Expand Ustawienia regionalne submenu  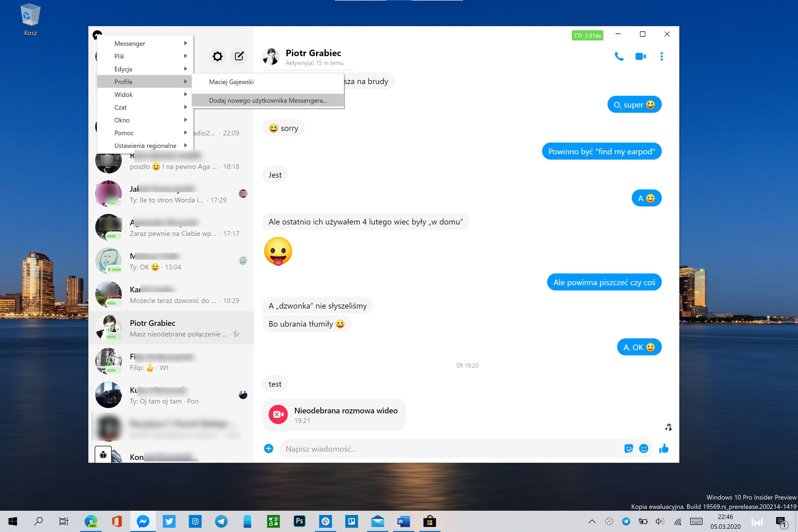point(145,146)
